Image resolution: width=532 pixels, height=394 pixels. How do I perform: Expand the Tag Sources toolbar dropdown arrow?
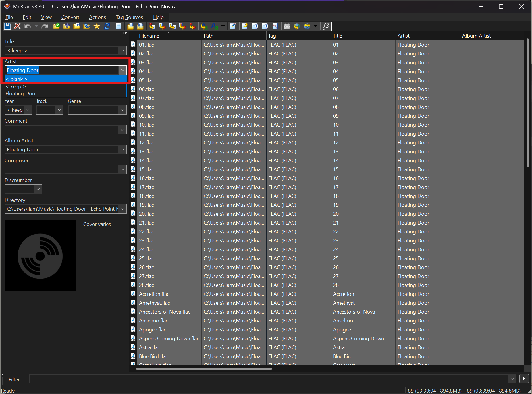(x=316, y=26)
